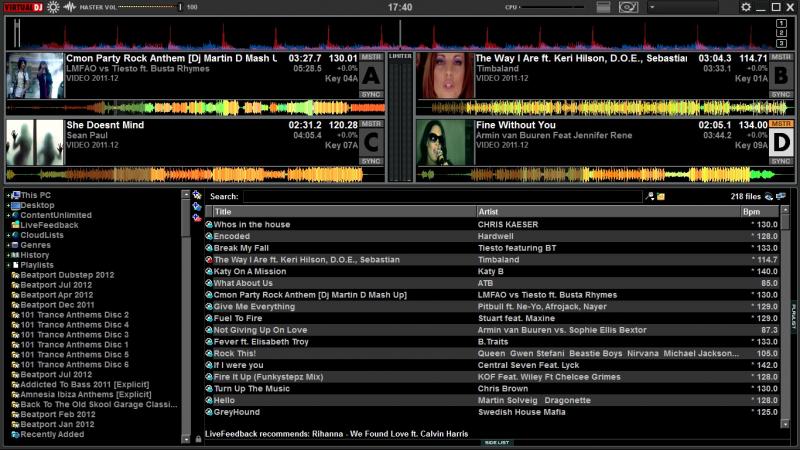The width and height of the screenshot is (800, 450).
Task: Expand the ContentUnlimited node
Action: pos(8,215)
